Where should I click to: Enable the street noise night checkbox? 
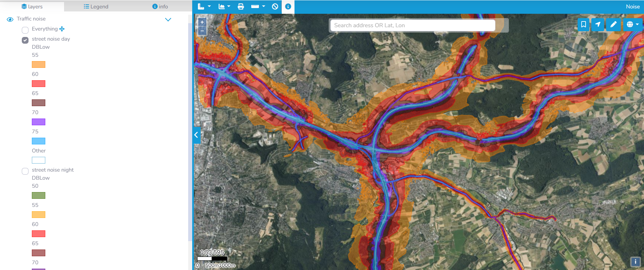pyautogui.click(x=25, y=171)
